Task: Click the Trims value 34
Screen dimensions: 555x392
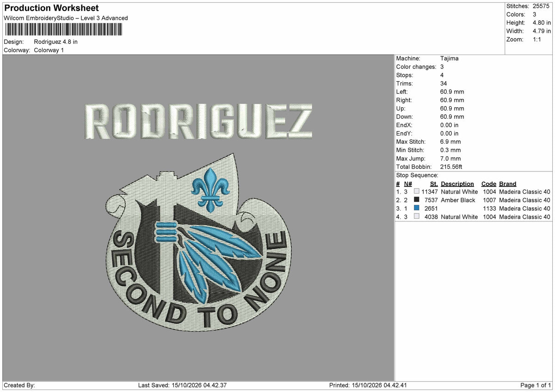Action: point(444,84)
